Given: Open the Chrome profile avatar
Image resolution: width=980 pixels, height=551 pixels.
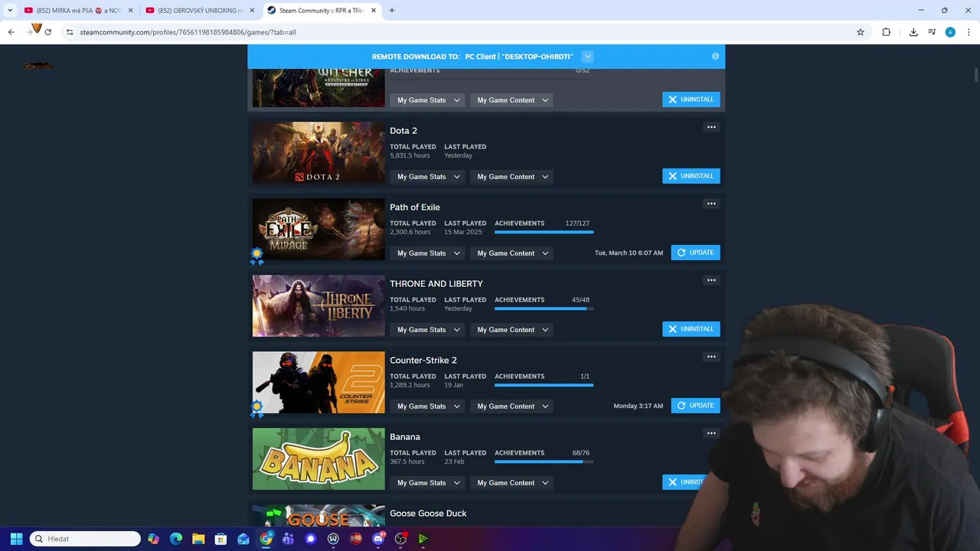Looking at the screenshot, I should pos(950,32).
